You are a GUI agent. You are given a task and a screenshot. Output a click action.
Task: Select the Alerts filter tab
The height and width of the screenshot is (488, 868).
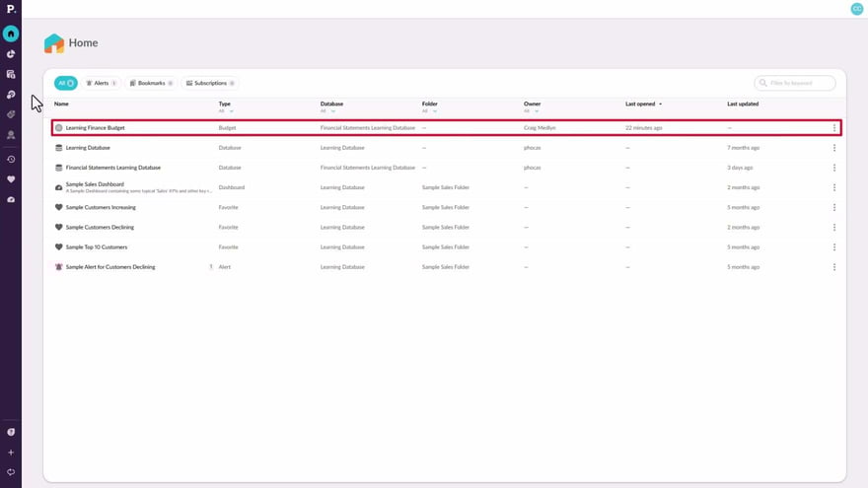click(102, 84)
